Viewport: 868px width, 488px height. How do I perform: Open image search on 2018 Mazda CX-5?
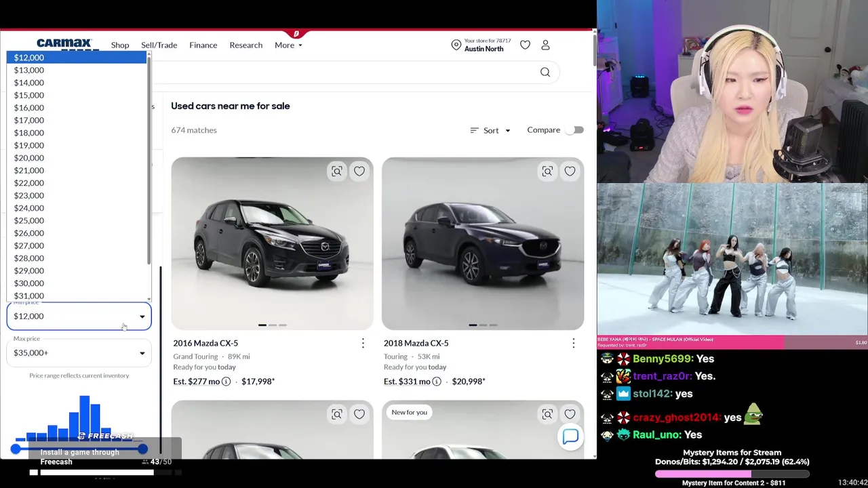[547, 171]
